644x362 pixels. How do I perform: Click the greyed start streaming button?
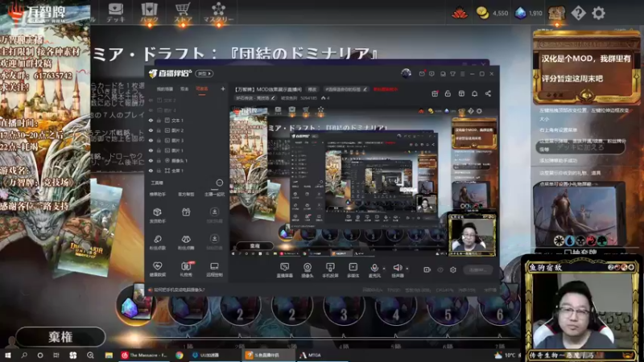[477, 269]
